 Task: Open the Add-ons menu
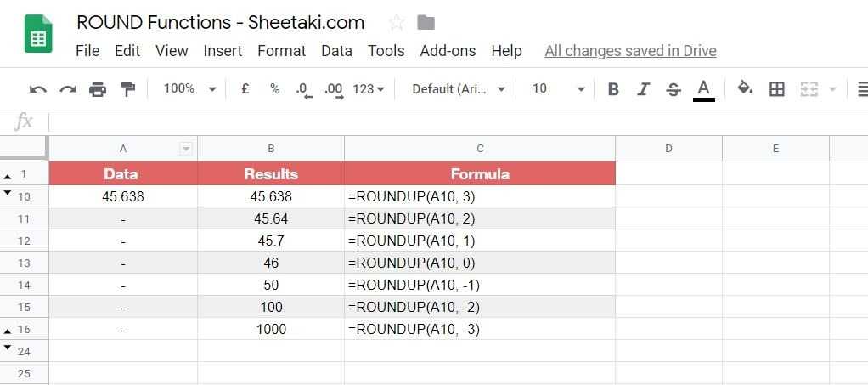tap(448, 51)
